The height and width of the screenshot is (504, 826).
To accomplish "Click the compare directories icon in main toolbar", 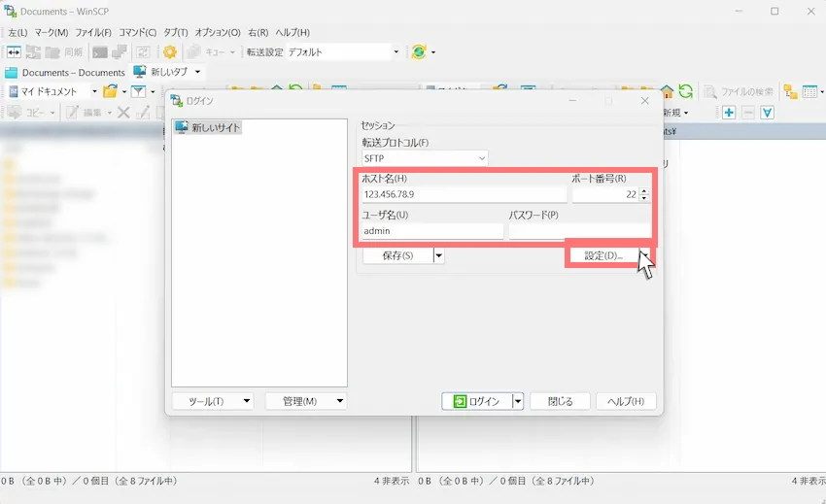I will [x=14, y=52].
